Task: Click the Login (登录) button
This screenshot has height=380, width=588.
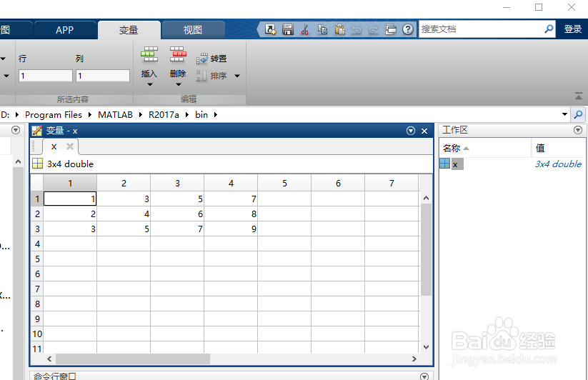Action: 572,29
